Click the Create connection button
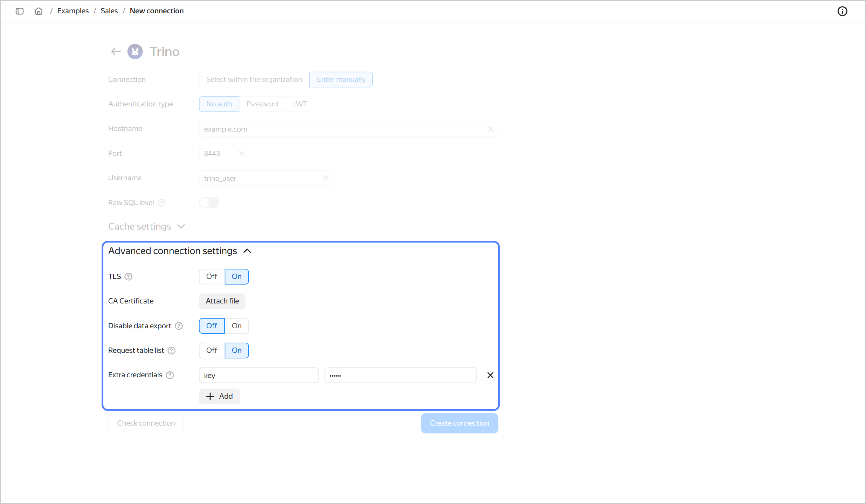 pyautogui.click(x=460, y=423)
